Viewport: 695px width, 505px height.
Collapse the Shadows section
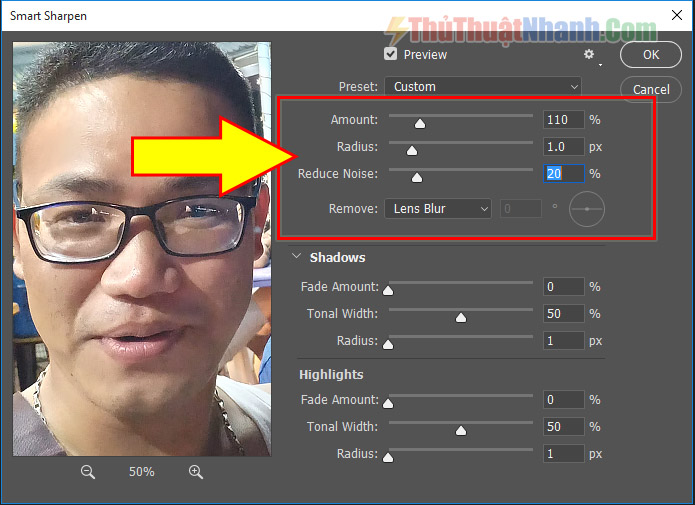click(x=296, y=257)
